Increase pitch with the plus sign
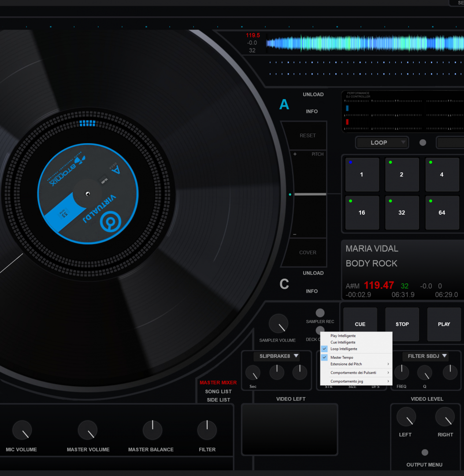The height and width of the screenshot is (476, 464). (x=295, y=154)
